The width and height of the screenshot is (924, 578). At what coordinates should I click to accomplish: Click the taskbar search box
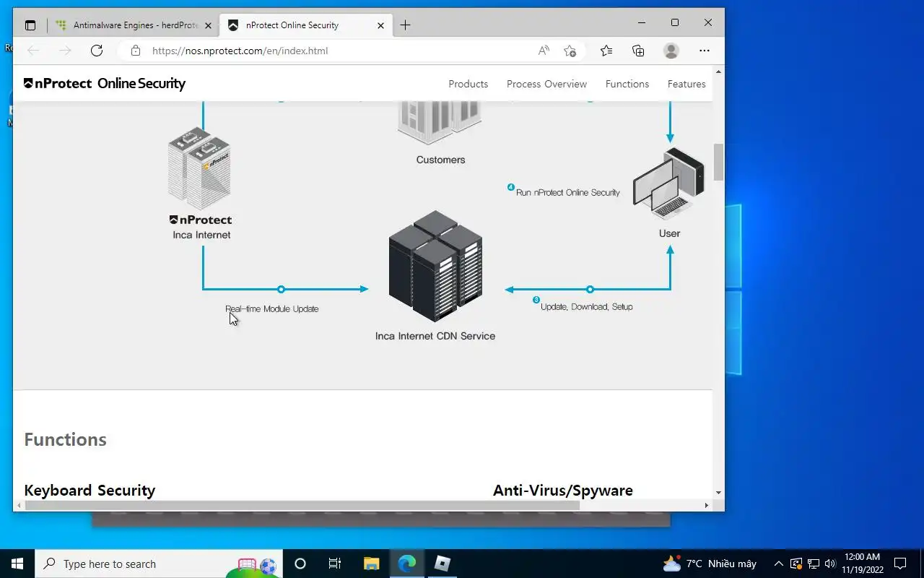[x=159, y=564]
